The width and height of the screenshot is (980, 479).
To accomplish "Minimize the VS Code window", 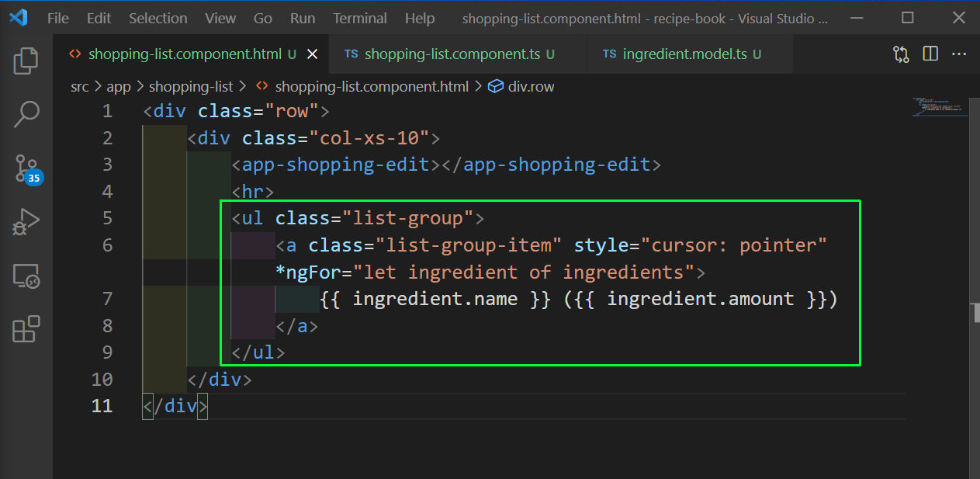I will click(856, 18).
